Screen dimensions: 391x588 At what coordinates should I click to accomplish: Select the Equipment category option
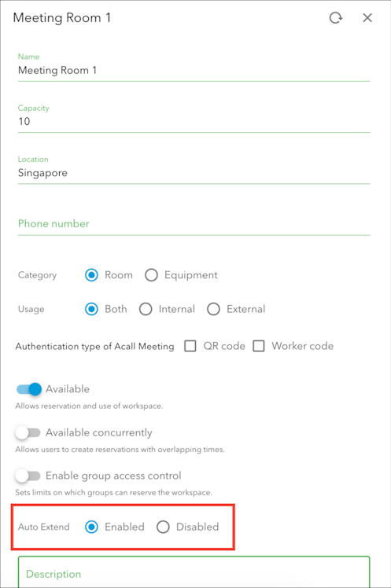click(x=151, y=275)
